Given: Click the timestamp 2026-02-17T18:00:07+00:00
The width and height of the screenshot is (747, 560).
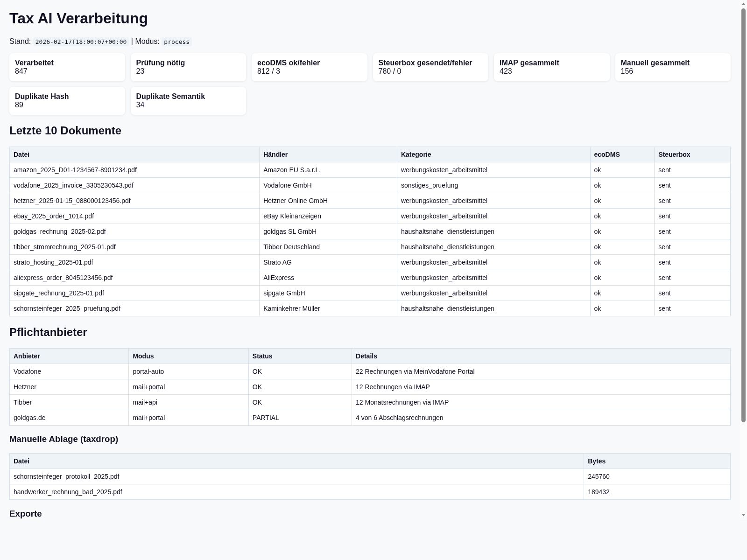Looking at the screenshot, I should (x=81, y=42).
